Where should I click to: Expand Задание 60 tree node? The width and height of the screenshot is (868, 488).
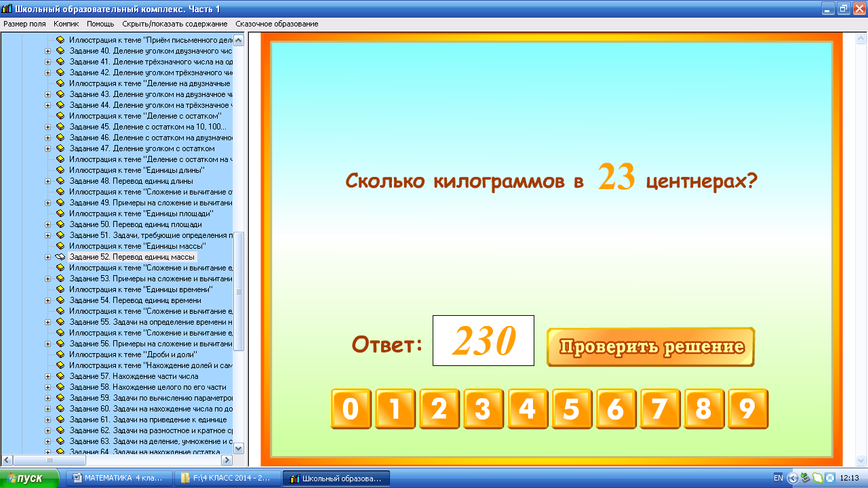click(x=48, y=409)
